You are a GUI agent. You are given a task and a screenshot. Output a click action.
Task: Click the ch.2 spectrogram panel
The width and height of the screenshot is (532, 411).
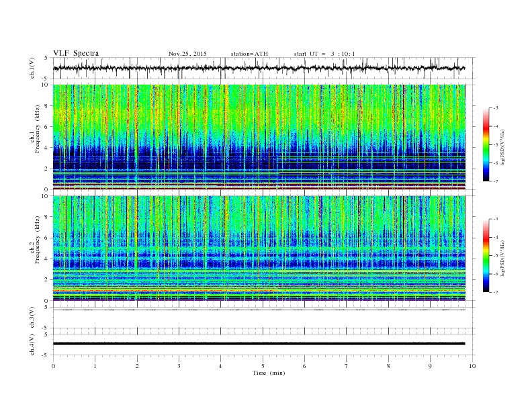pos(259,248)
